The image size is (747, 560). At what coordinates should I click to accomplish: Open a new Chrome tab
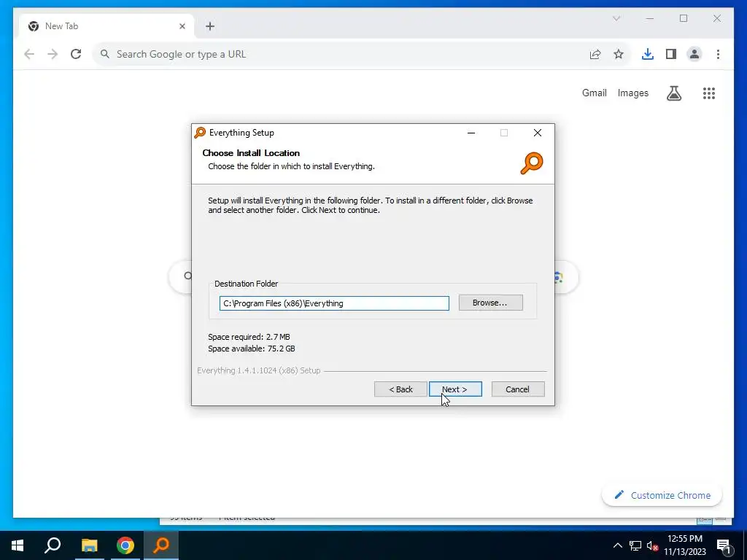(x=210, y=26)
